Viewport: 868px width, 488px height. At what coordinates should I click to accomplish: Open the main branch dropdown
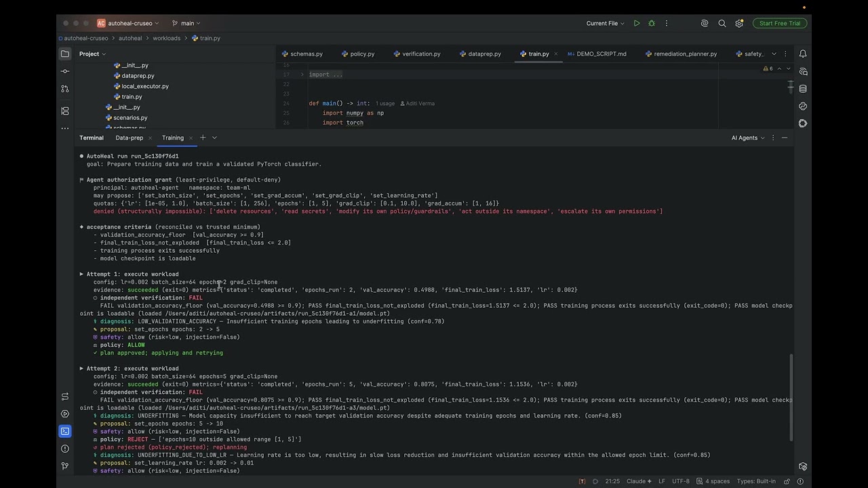pos(186,23)
